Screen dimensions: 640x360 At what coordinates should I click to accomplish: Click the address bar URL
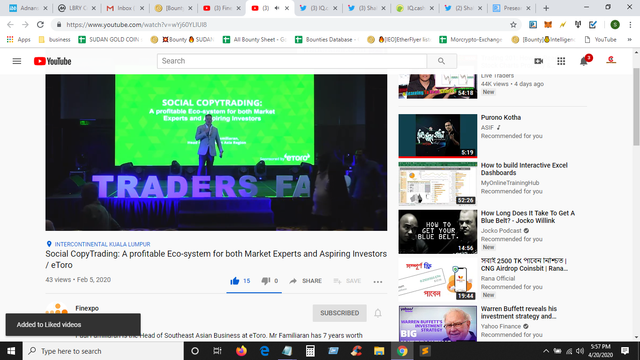click(x=136, y=25)
